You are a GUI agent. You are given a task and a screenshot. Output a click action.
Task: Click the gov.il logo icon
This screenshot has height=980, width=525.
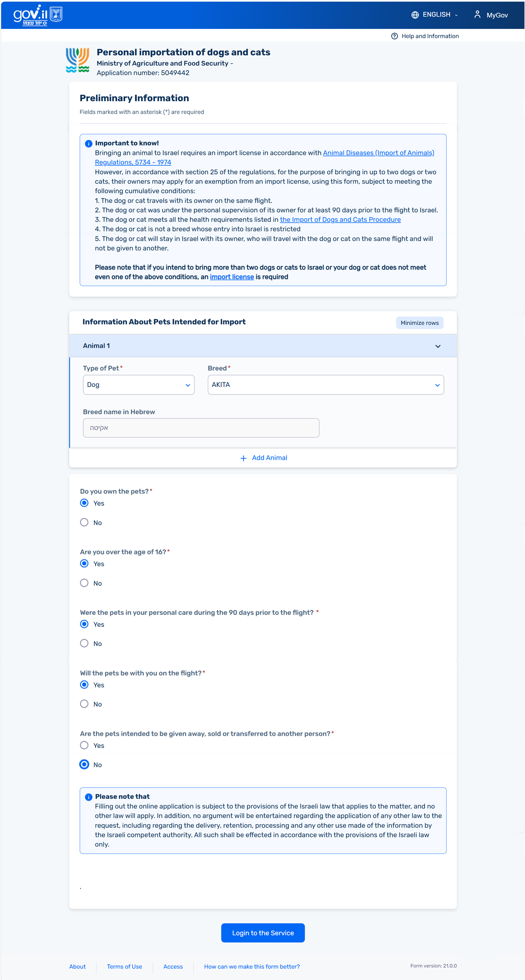point(38,15)
